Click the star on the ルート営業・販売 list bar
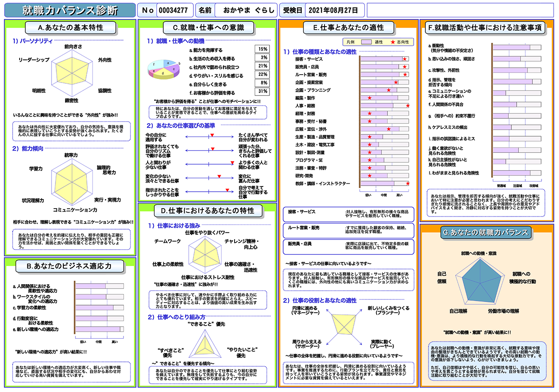Viewport: 559px width, 392px height. (x=405, y=75)
